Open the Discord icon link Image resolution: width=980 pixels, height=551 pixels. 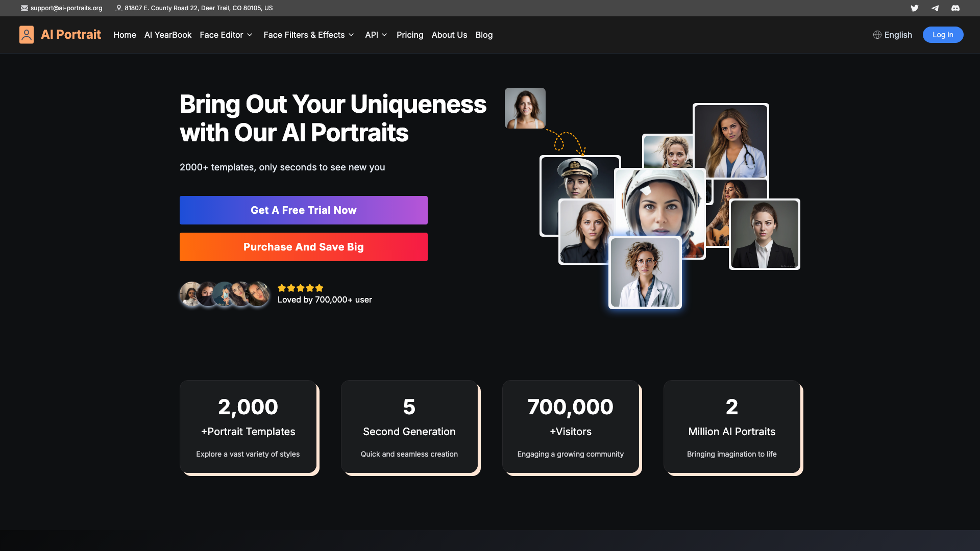click(x=955, y=8)
